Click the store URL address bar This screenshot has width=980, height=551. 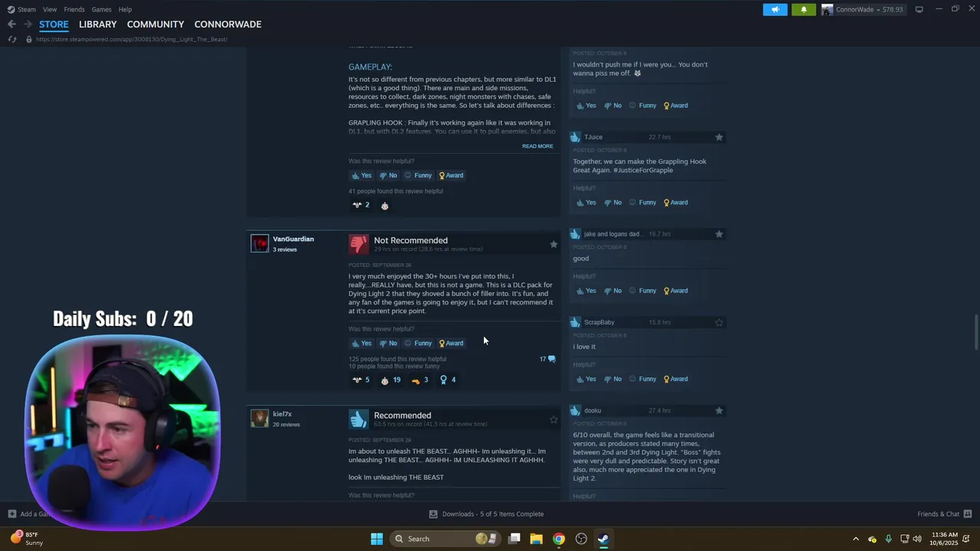tap(131, 39)
